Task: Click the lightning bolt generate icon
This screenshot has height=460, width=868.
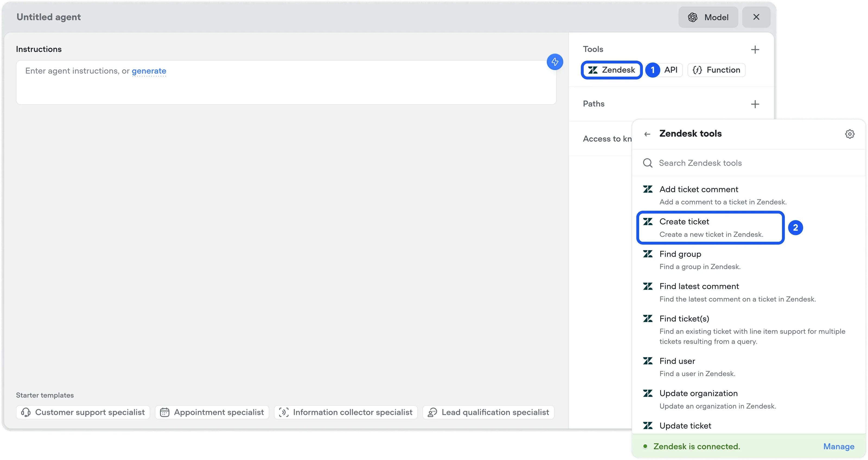Action: (x=555, y=62)
